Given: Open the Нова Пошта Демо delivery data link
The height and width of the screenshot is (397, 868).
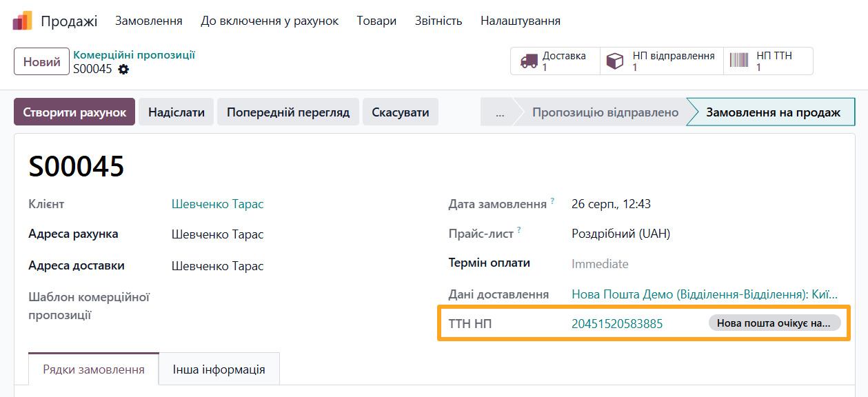Looking at the screenshot, I should point(705,294).
